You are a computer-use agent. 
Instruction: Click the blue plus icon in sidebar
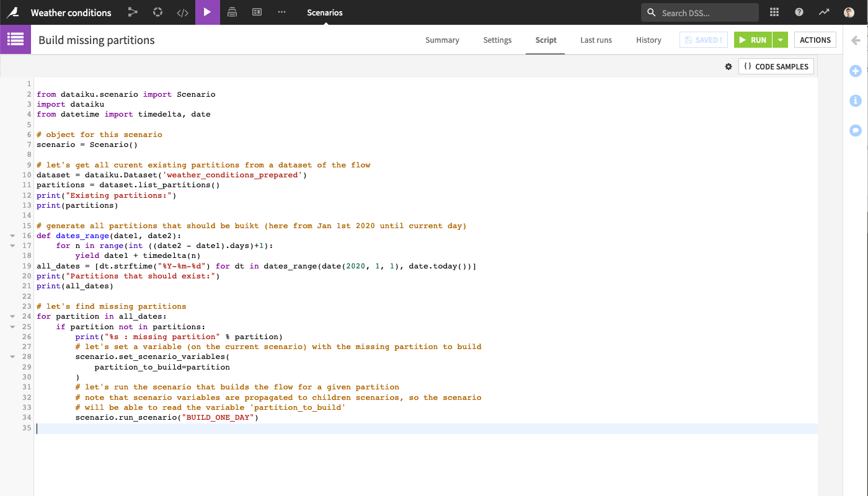pos(856,71)
